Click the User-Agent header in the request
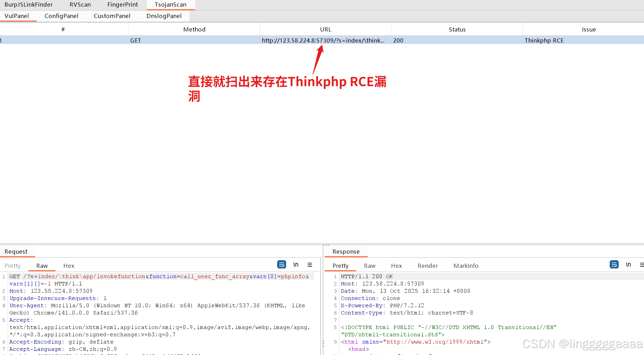 pos(157,309)
